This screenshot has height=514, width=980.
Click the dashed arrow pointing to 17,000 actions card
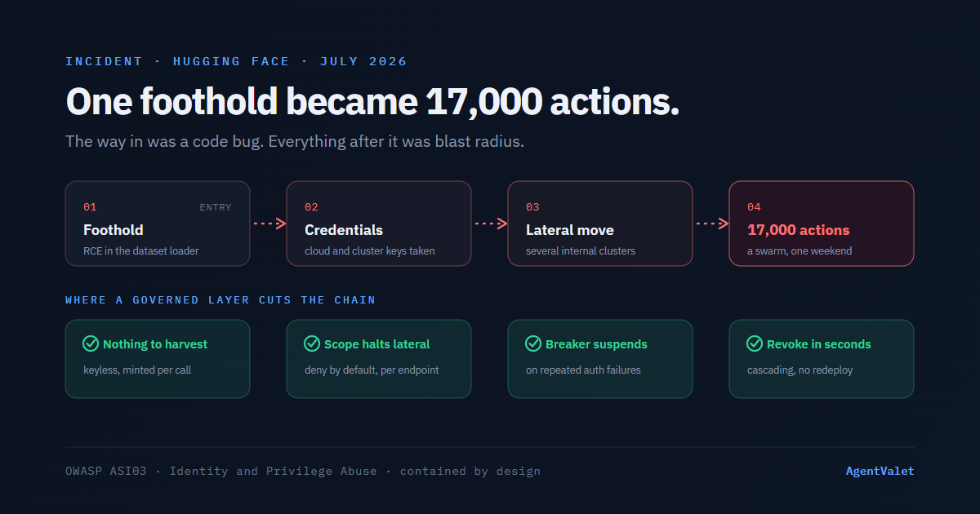coord(712,224)
